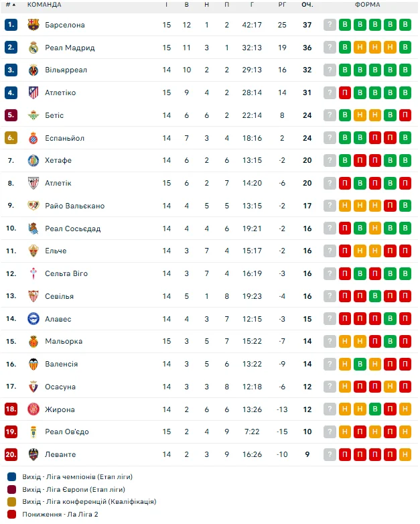Click the Girona club crest icon
Image resolution: width=420 pixels, height=524 pixels.
(x=33, y=409)
